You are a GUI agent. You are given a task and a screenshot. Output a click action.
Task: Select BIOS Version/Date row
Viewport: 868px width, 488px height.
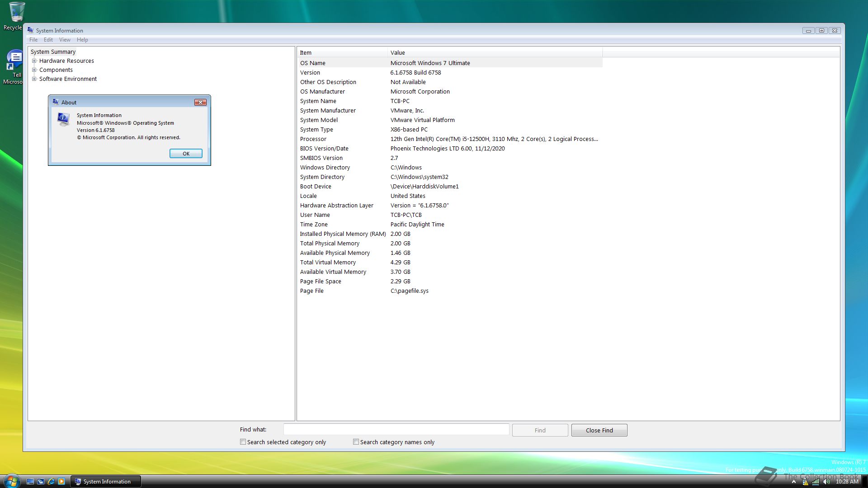[x=450, y=149]
